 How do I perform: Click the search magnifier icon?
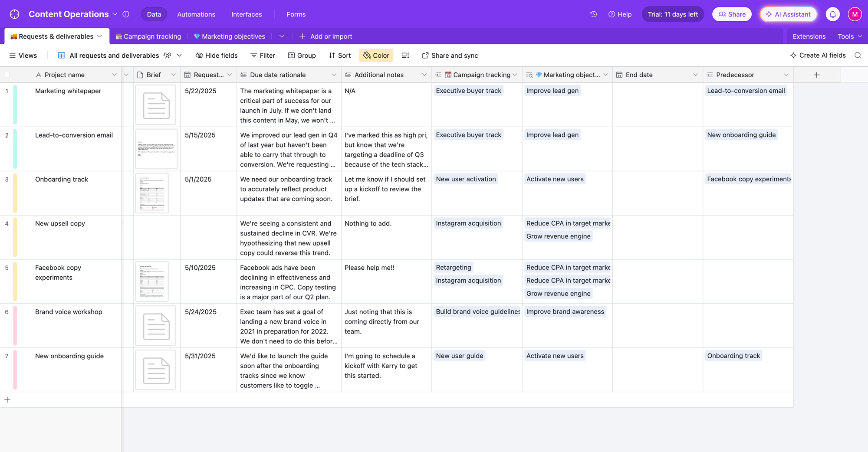point(858,56)
